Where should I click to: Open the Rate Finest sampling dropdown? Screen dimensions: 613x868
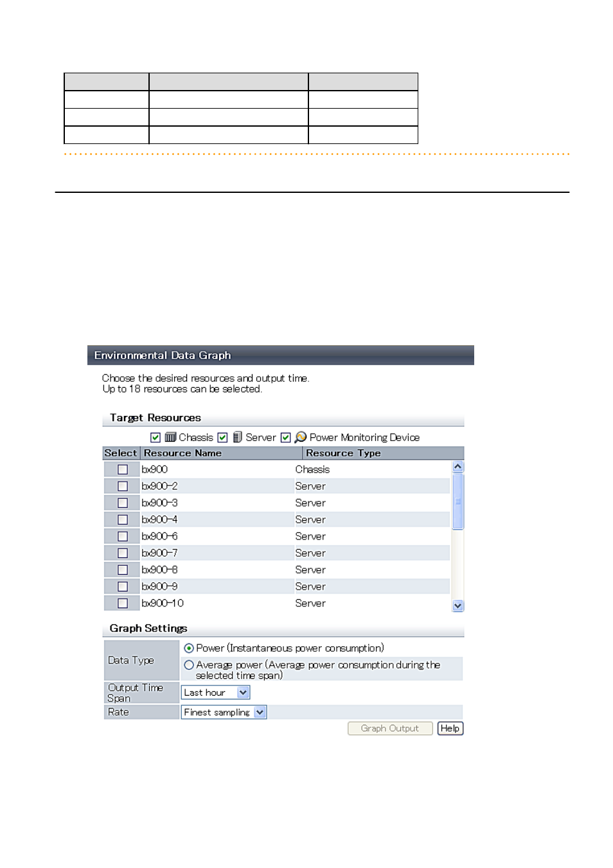click(x=224, y=712)
